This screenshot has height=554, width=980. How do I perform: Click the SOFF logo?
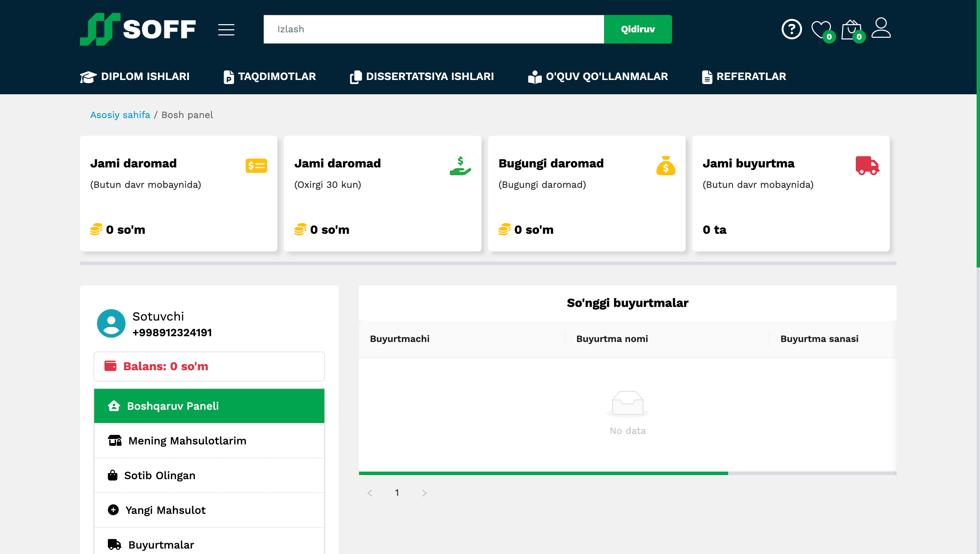click(x=138, y=29)
